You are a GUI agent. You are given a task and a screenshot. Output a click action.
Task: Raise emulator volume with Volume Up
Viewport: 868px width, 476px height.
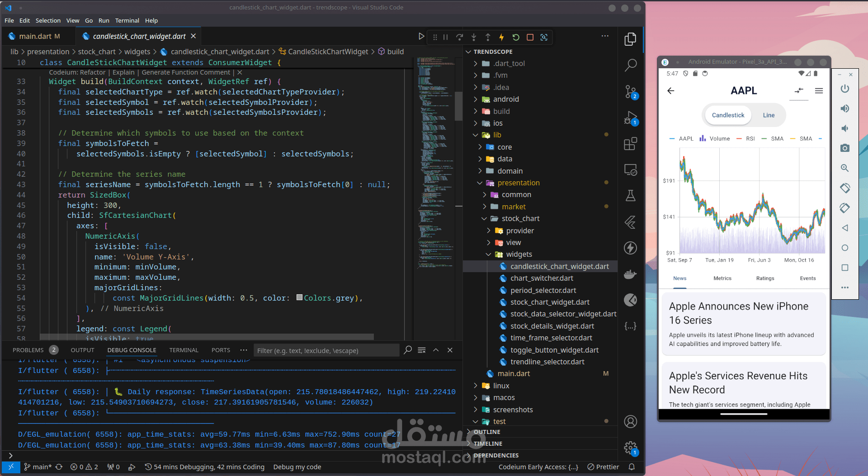click(x=844, y=108)
